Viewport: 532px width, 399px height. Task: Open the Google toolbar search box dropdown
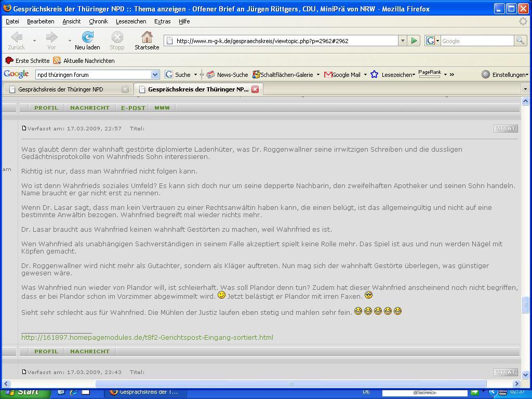[x=155, y=75]
